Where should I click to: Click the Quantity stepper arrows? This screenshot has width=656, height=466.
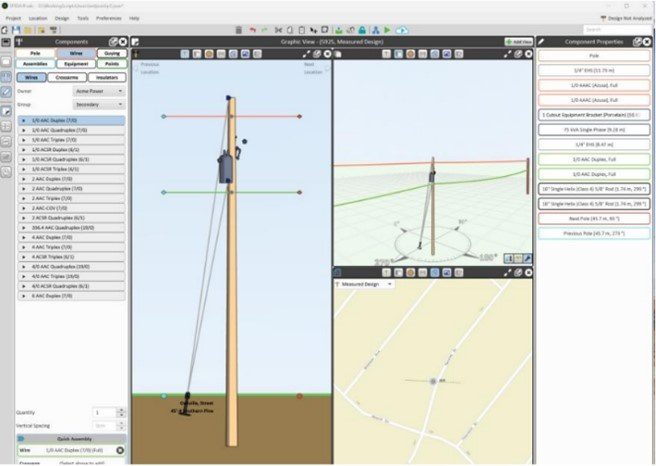(122, 412)
